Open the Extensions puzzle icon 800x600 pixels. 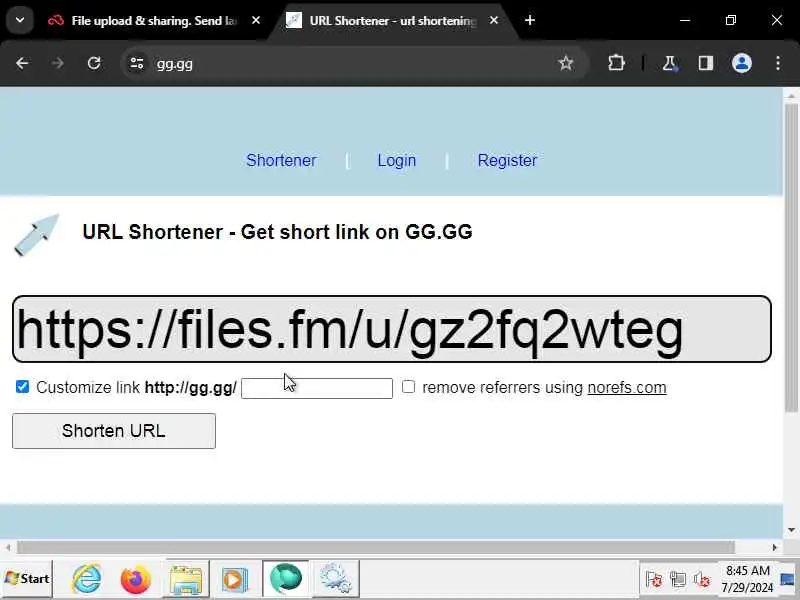(616, 63)
